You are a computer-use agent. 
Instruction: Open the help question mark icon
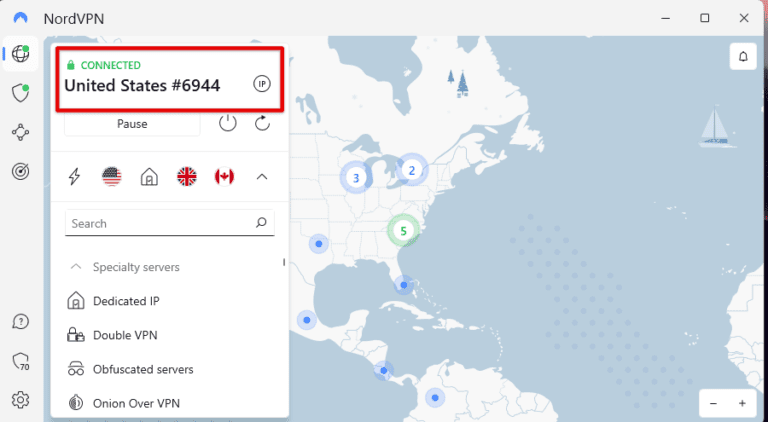click(20, 322)
